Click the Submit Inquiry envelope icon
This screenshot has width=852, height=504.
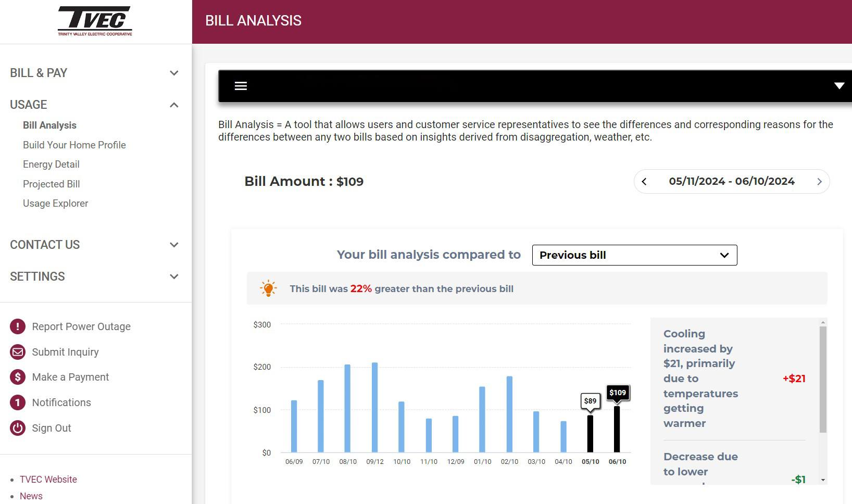pyautogui.click(x=18, y=352)
